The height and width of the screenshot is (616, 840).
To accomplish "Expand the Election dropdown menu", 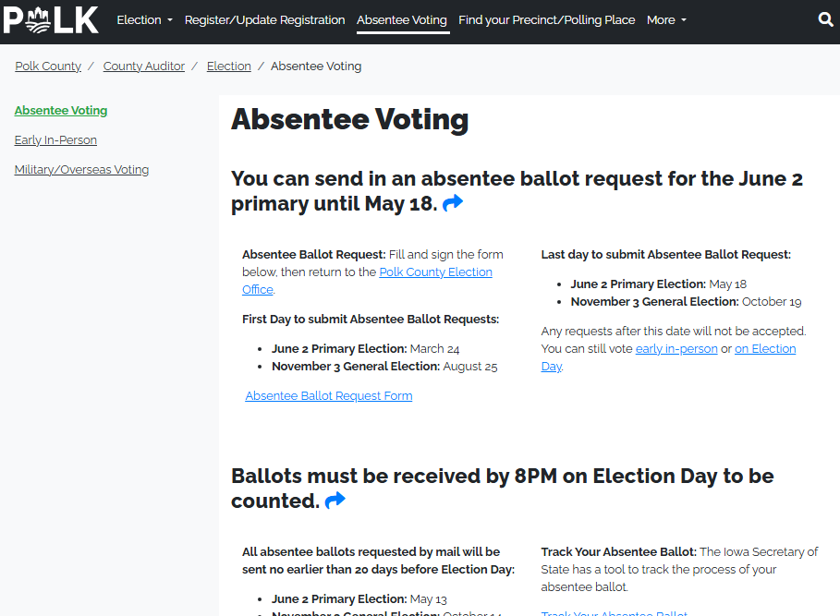I will (x=144, y=19).
